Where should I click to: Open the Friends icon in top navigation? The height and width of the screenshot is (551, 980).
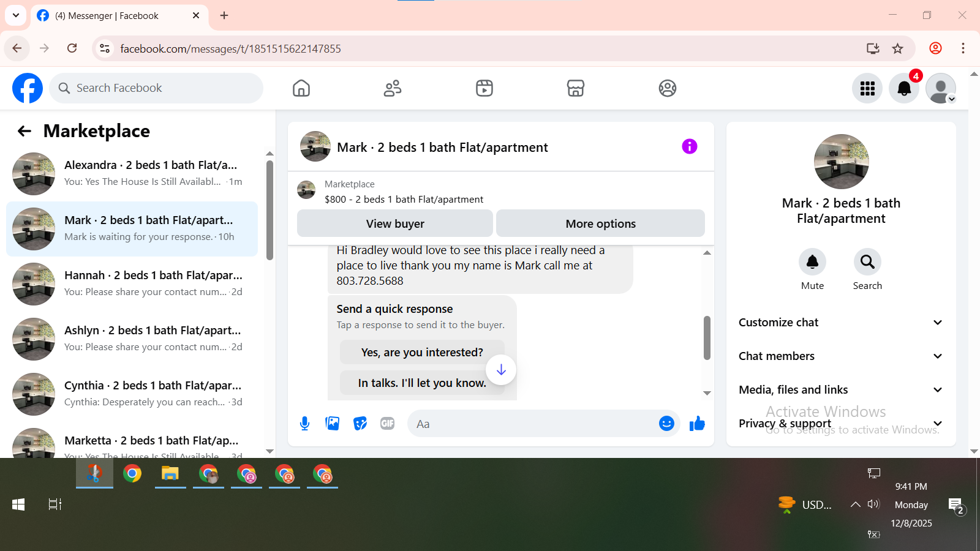pos(393,88)
